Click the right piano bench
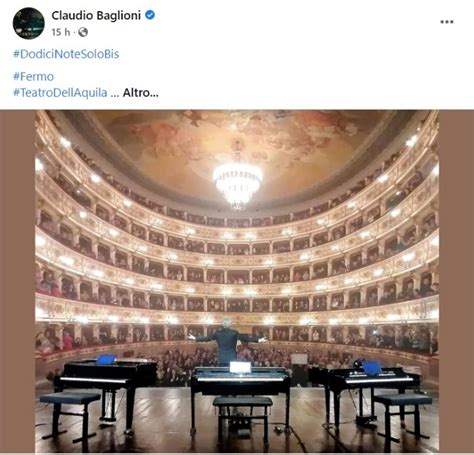The height and width of the screenshot is (455, 474). click(403, 417)
